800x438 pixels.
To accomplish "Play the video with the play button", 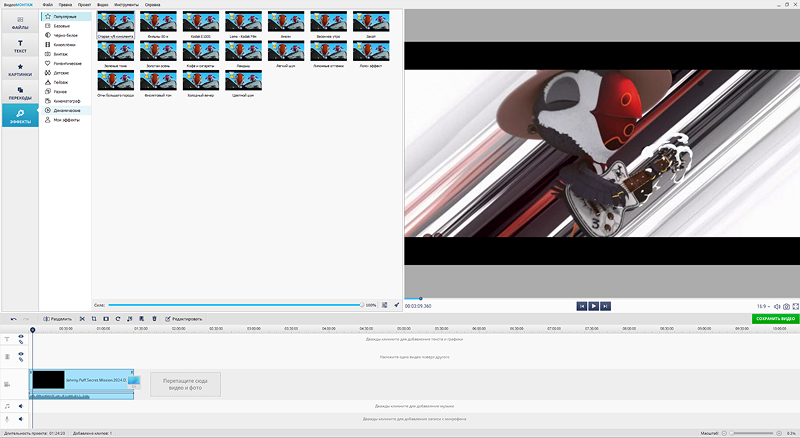I will pyautogui.click(x=593, y=306).
